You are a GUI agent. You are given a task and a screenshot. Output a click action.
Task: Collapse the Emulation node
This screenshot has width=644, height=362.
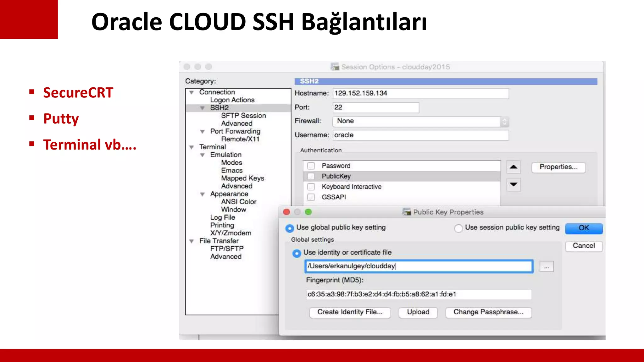click(203, 155)
